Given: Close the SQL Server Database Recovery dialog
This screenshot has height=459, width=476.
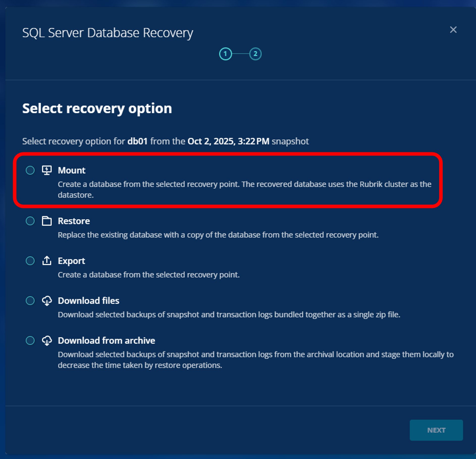Looking at the screenshot, I should coord(453,30).
